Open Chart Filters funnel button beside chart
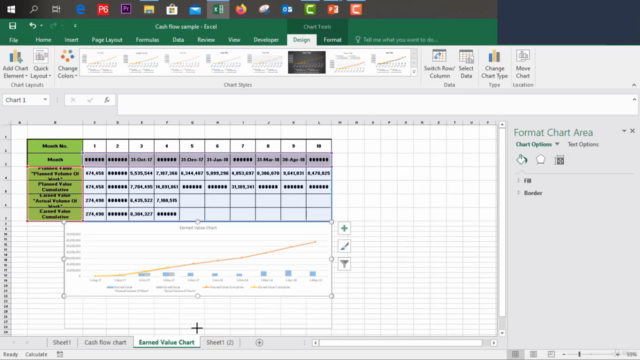The height and width of the screenshot is (360, 640). click(x=344, y=264)
